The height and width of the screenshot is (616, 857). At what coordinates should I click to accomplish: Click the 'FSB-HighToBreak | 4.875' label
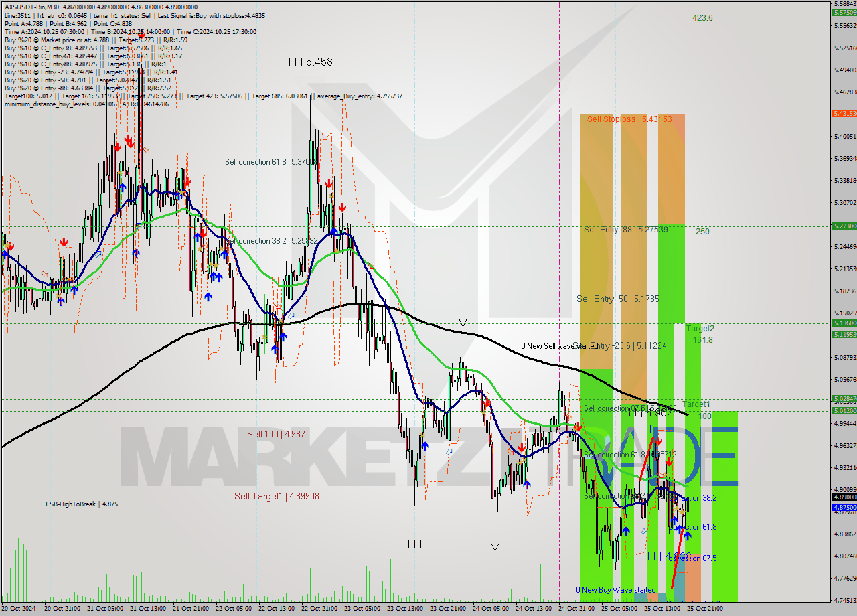pyautogui.click(x=82, y=504)
